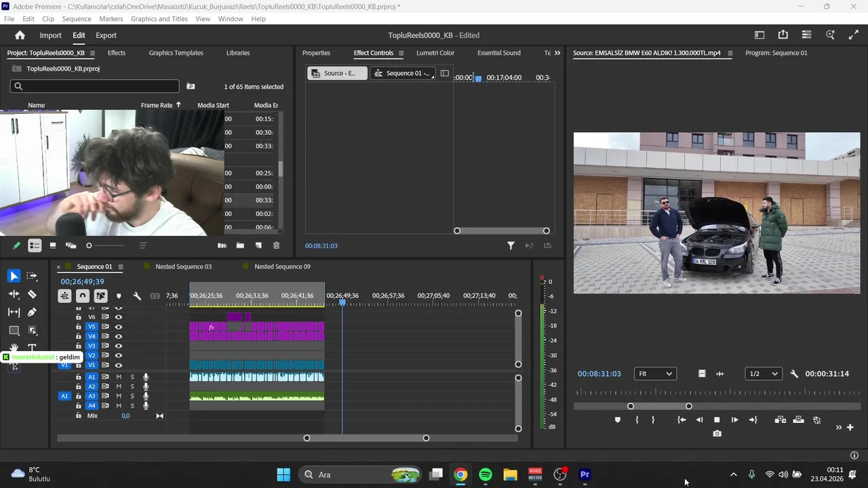Screen dimensions: 868x488
Task: Solo audio track A3
Action: (132, 396)
